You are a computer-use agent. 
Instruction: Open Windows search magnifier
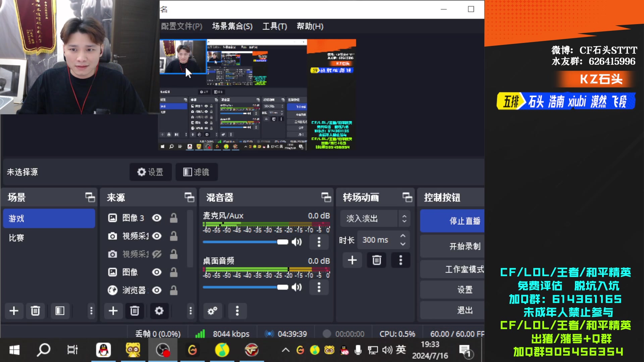tap(43, 350)
